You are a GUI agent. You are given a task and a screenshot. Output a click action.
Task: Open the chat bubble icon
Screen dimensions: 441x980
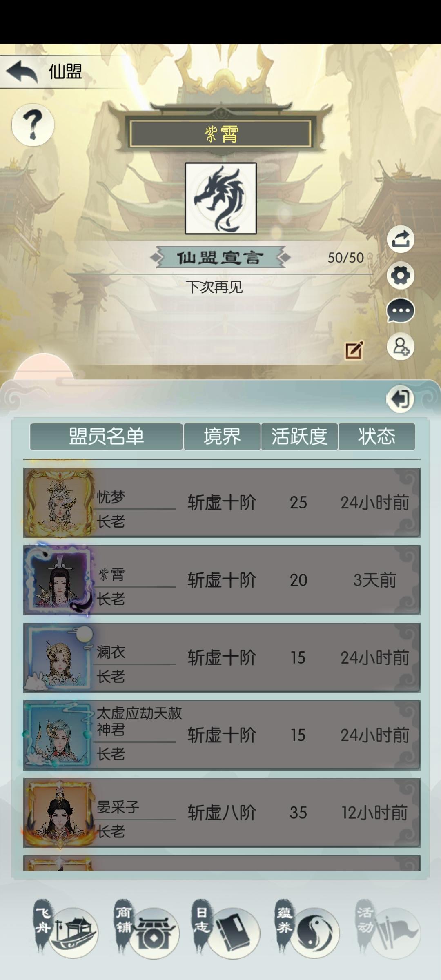pos(401,311)
